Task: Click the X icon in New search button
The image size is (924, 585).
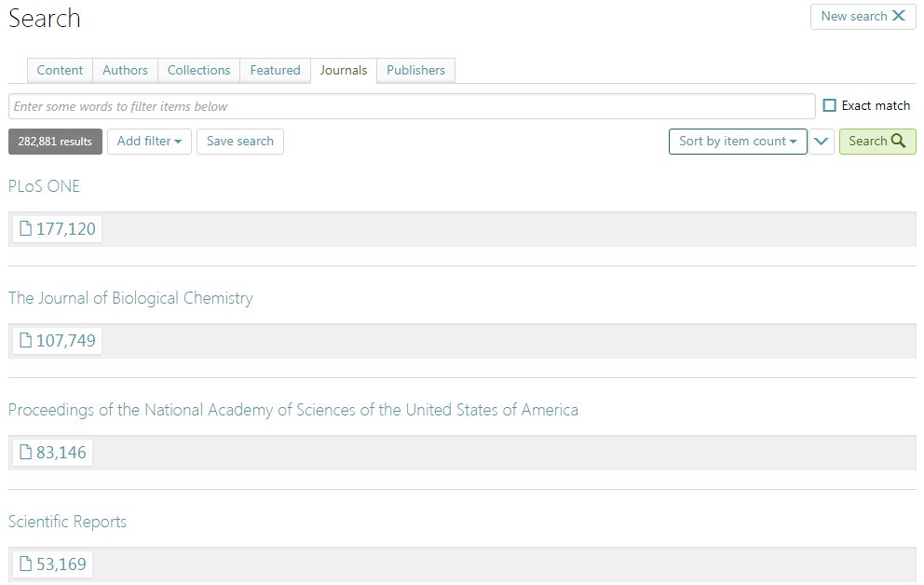Action: pyautogui.click(x=897, y=16)
